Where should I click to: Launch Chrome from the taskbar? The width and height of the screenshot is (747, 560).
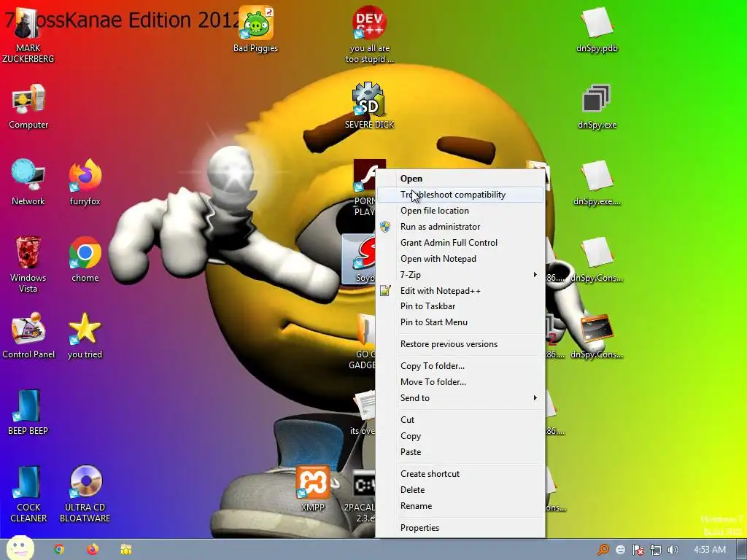[x=59, y=550]
